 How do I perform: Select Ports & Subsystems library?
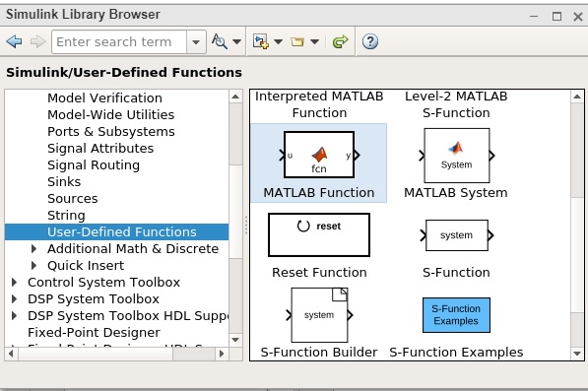(x=111, y=132)
